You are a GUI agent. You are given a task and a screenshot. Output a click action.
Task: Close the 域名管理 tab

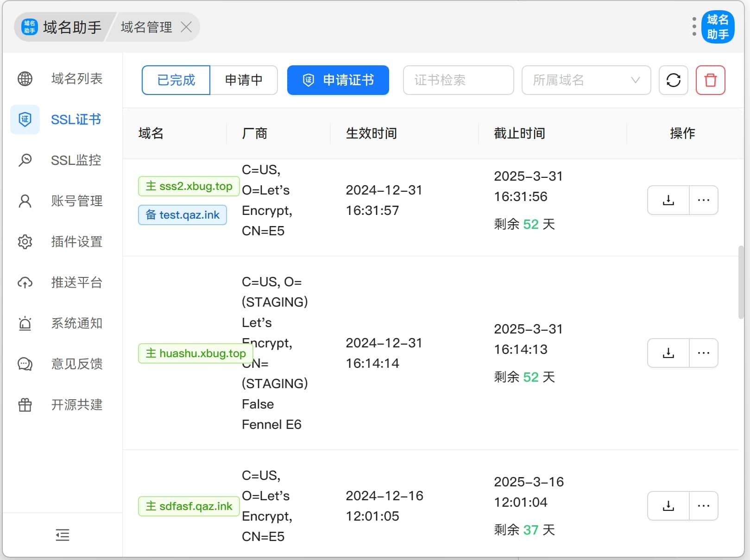point(186,27)
